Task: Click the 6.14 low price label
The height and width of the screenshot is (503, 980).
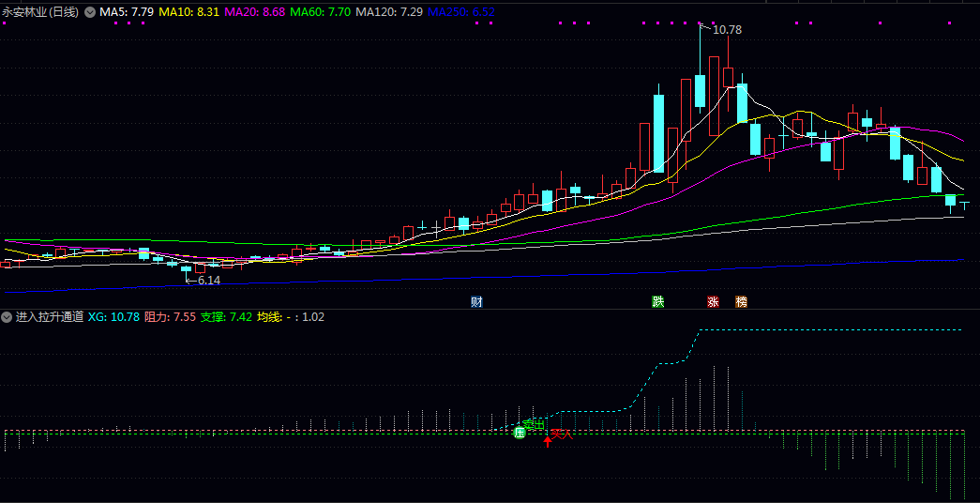Action: point(208,281)
